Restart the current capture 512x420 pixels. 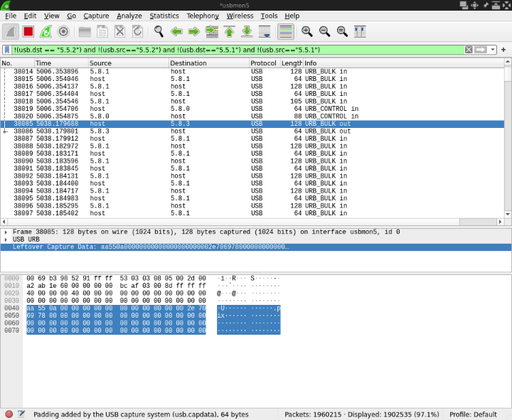click(x=46, y=32)
